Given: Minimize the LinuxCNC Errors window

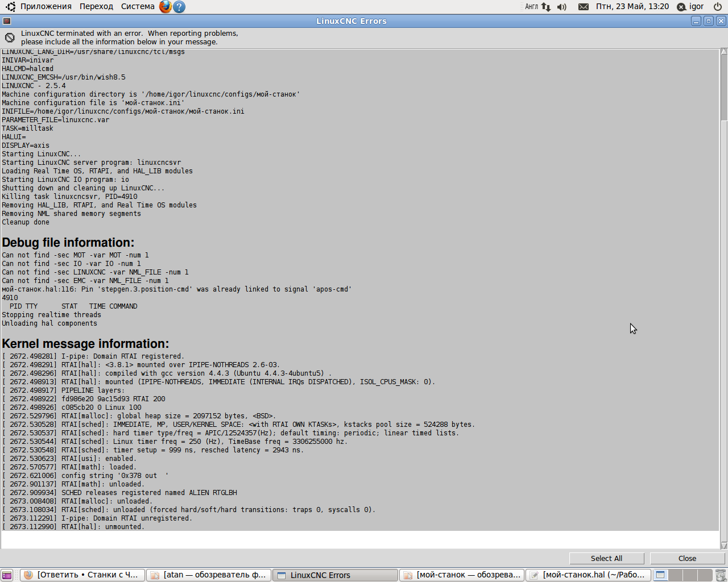Looking at the screenshot, I should pyautogui.click(x=696, y=21).
